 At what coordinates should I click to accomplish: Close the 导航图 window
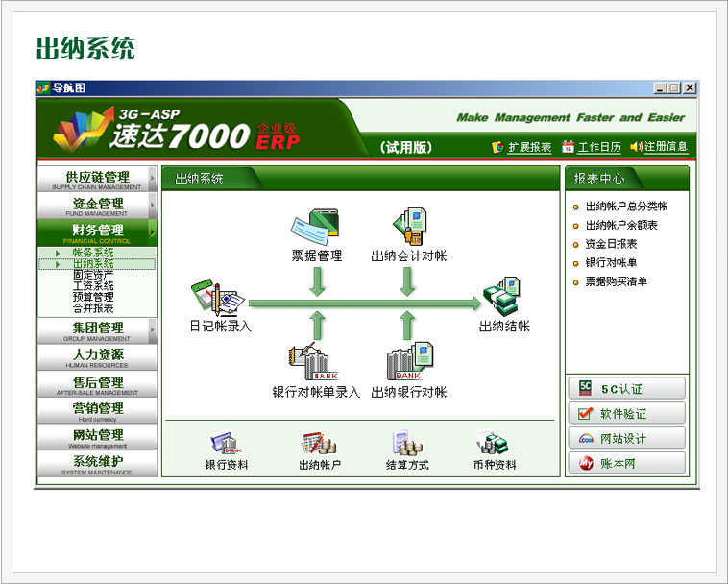(x=690, y=87)
